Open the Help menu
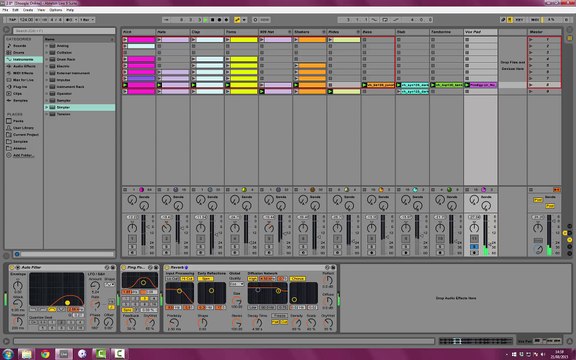This screenshot has width=576, height=360. pos(70,10)
